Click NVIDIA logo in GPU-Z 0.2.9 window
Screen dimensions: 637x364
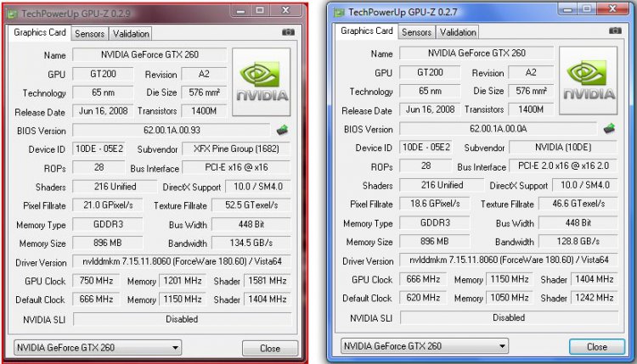coord(262,82)
